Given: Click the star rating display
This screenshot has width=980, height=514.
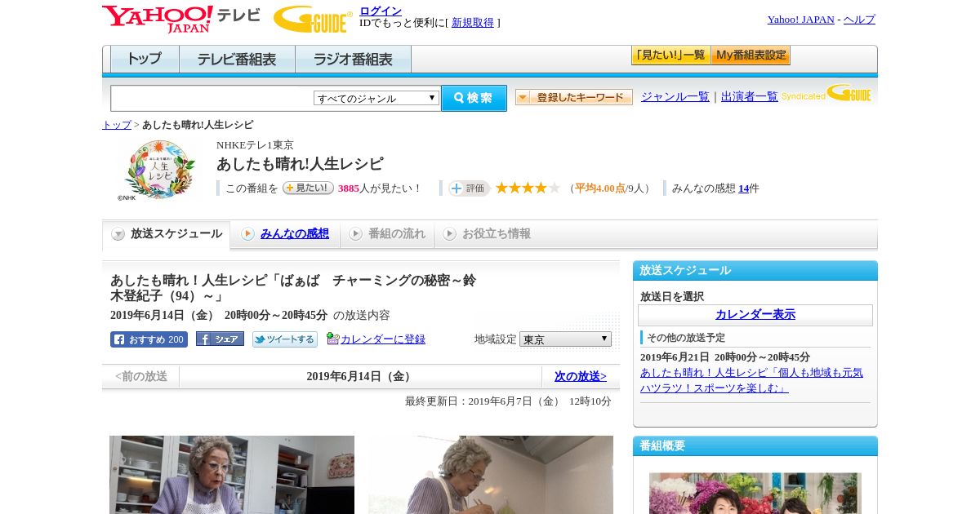Looking at the screenshot, I should pyautogui.click(x=528, y=188).
